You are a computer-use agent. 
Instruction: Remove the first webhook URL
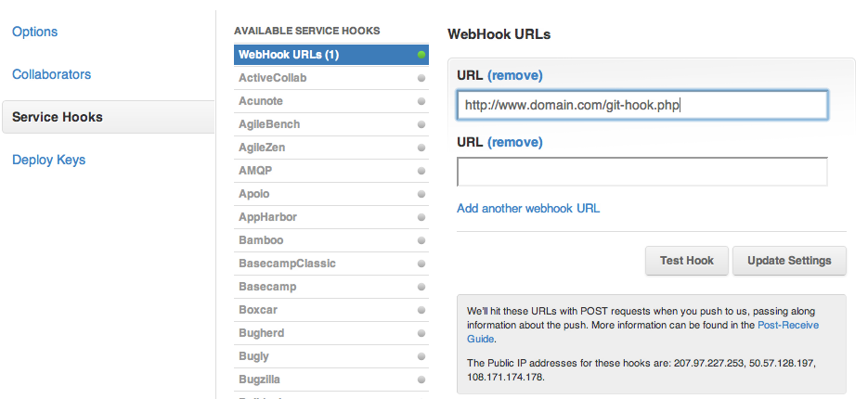(515, 76)
